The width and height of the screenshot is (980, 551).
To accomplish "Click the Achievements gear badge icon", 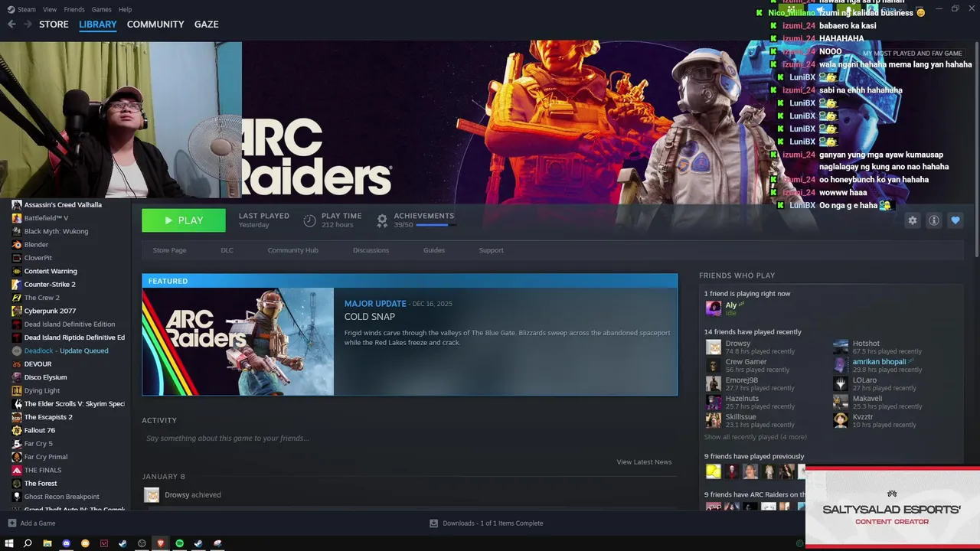I will pos(382,220).
